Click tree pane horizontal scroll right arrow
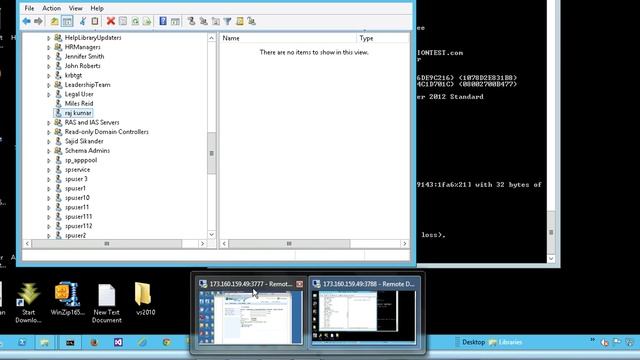Image resolution: width=640 pixels, height=360 pixels. [202, 244]
